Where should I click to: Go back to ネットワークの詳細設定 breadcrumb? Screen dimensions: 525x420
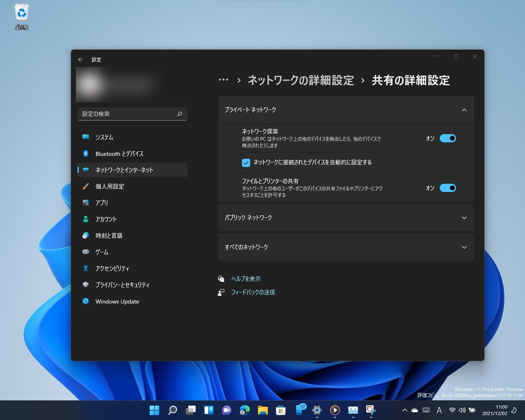point(300,80)
